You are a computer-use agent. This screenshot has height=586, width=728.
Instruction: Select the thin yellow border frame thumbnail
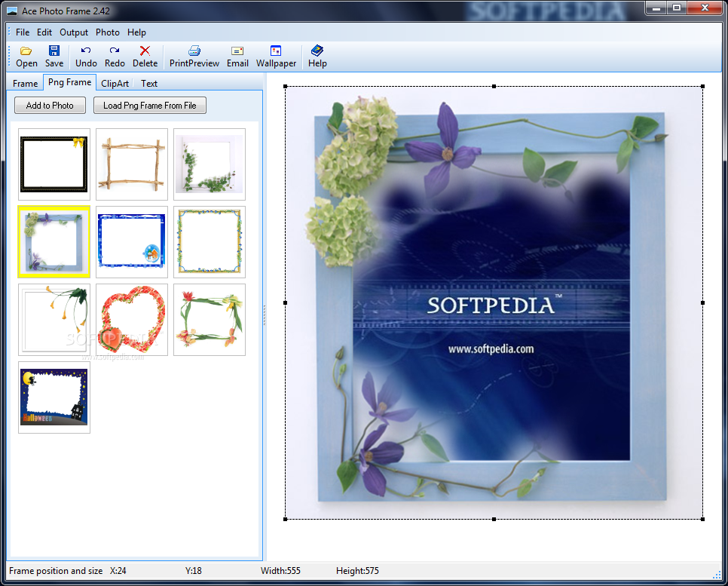pyautogui.click(x=210, y=241)
